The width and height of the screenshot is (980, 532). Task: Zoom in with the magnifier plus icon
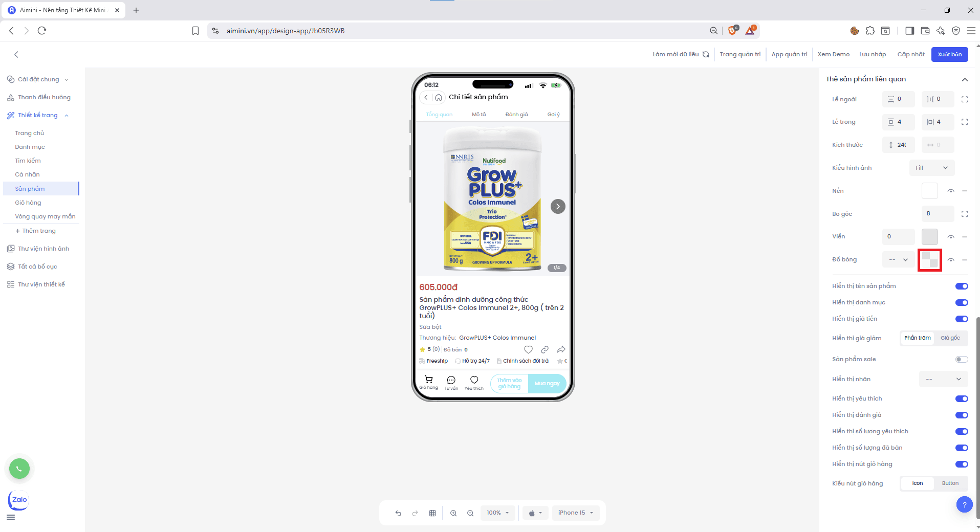[x=453, y=513]
